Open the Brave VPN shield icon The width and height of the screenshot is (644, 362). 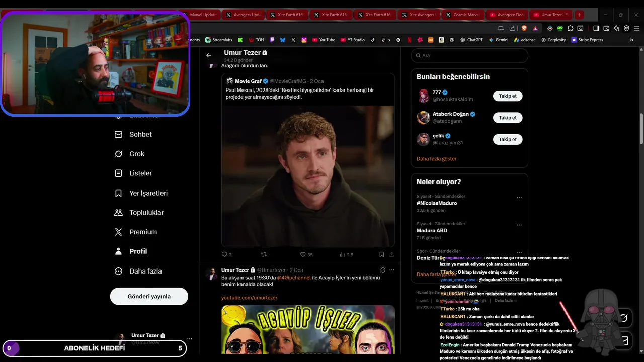626,28
